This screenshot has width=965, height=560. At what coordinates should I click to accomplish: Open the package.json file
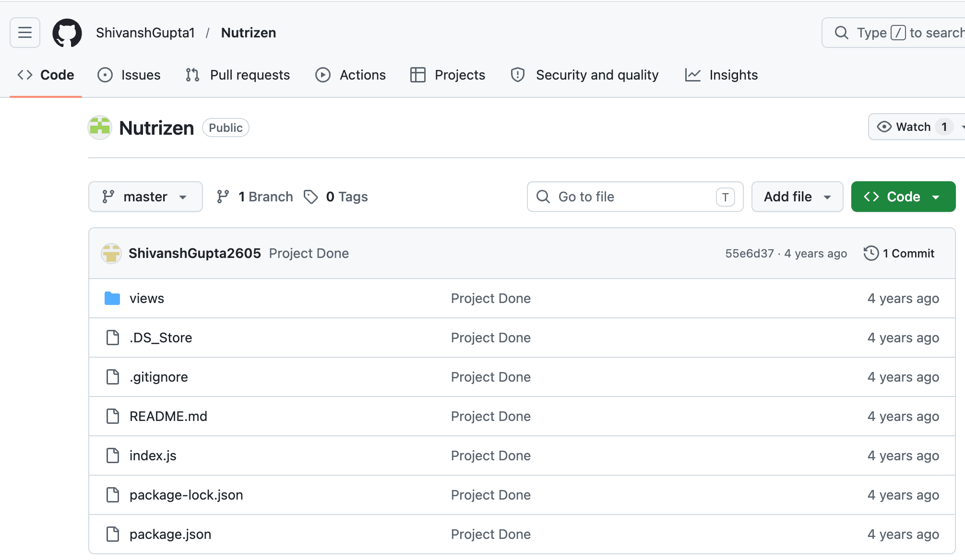point(170,534)
